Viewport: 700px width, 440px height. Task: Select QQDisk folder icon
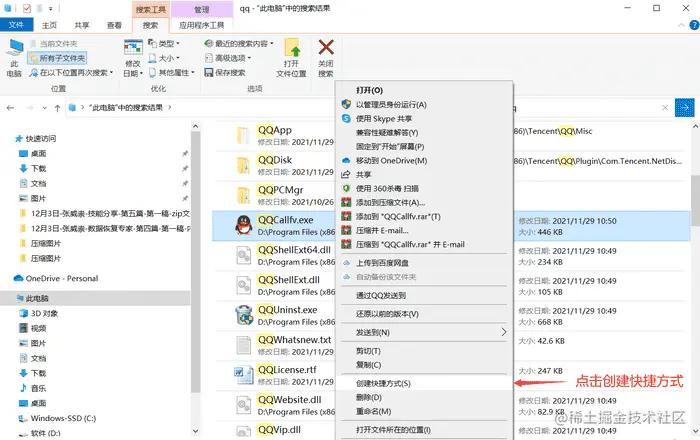click(244, 166)
